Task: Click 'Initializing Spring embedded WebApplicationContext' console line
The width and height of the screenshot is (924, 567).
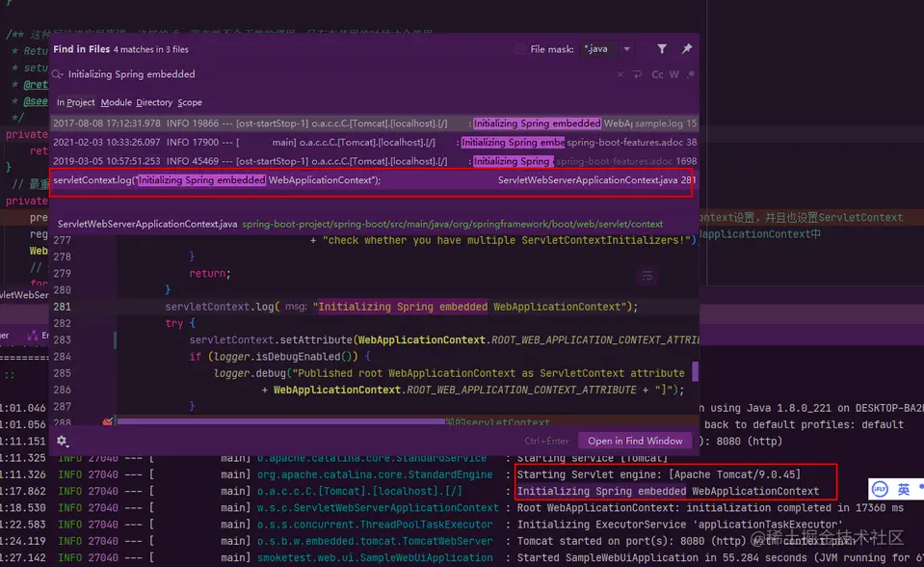Action: coord(668,491)
